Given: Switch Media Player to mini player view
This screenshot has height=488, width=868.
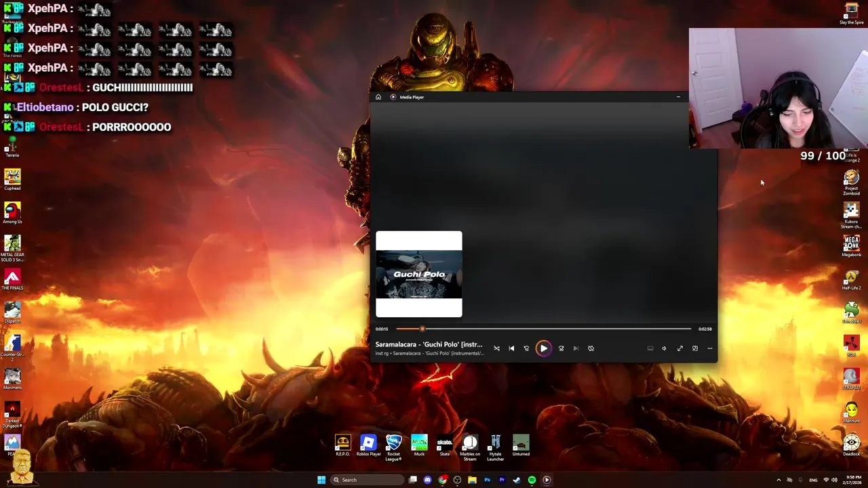Looking at the screenshot, I should pyautogui.click(x=695, y=348).
